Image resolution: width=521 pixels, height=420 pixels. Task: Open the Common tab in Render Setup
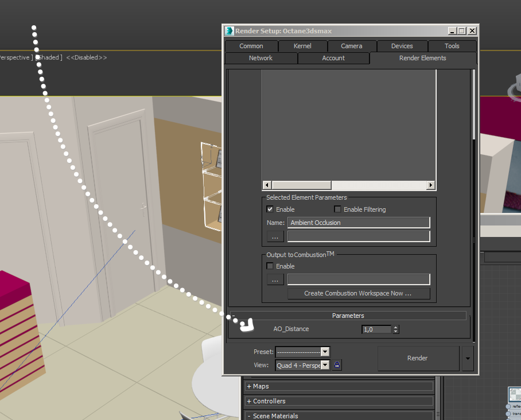251,46
